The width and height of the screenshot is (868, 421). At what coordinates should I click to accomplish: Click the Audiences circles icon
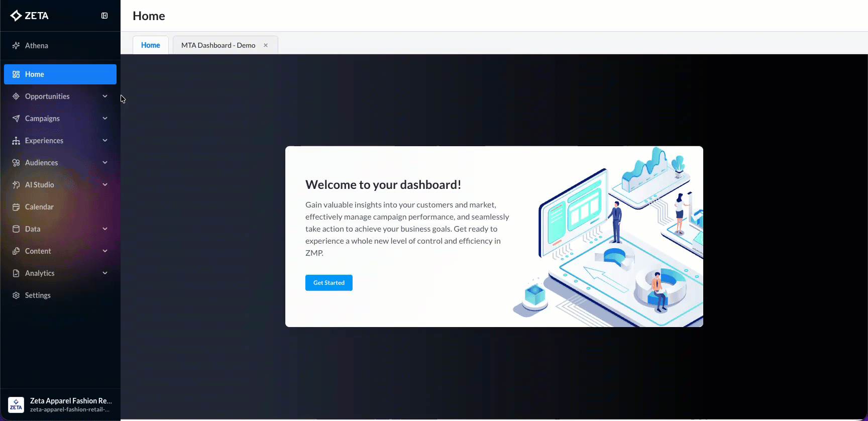point(16,163)
